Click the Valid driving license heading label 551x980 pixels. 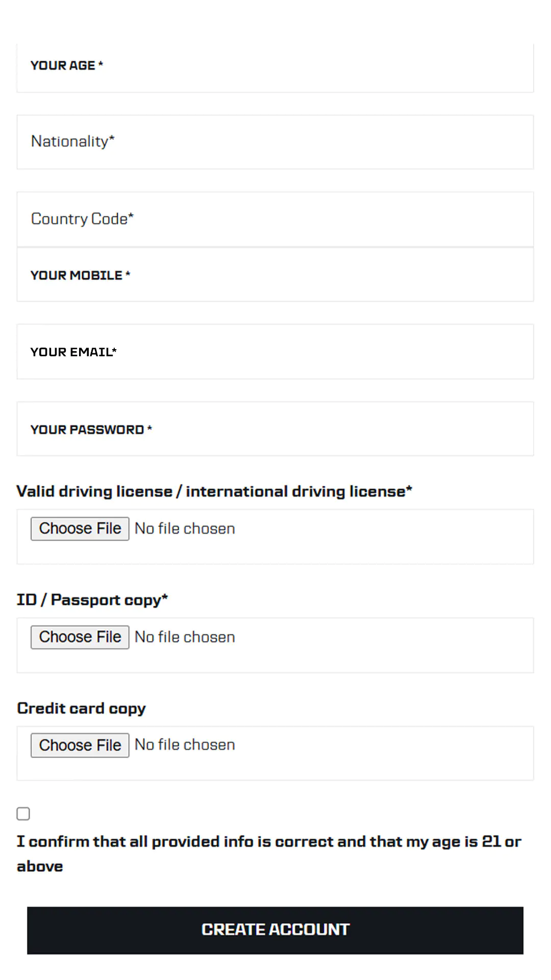[x=214, y=492]
